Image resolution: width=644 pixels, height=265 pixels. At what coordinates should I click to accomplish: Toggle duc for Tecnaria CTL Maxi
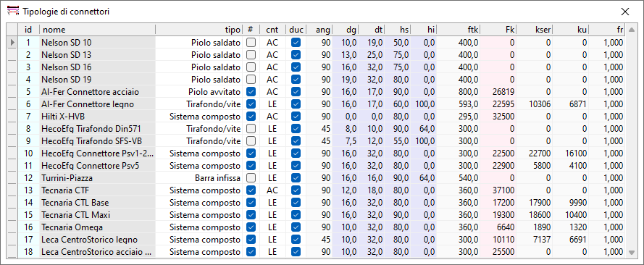click(x=296, y=214)
